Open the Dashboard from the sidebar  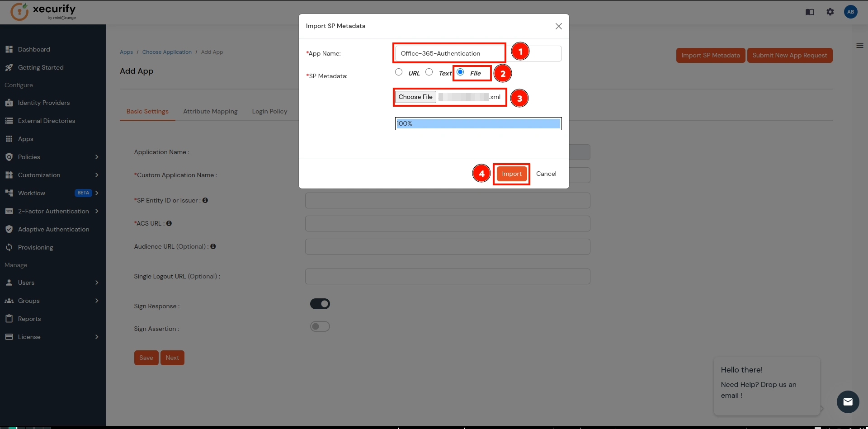(33, 49)
